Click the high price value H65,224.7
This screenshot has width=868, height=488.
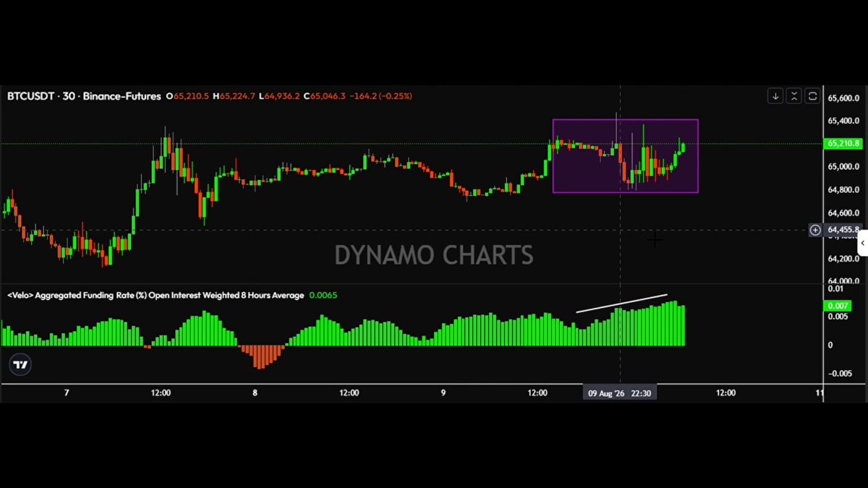click(234, 96)
